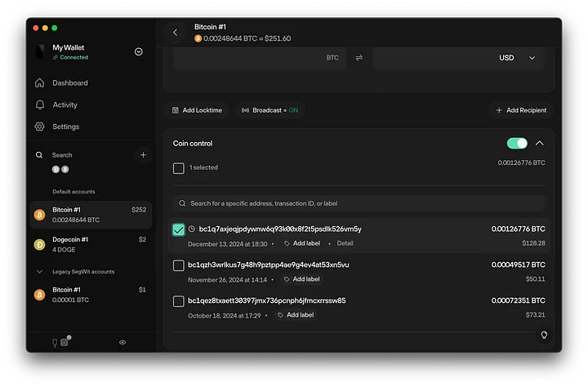Open Settings gear in sidebar
The image size is (588, 387).
point(39,127)
